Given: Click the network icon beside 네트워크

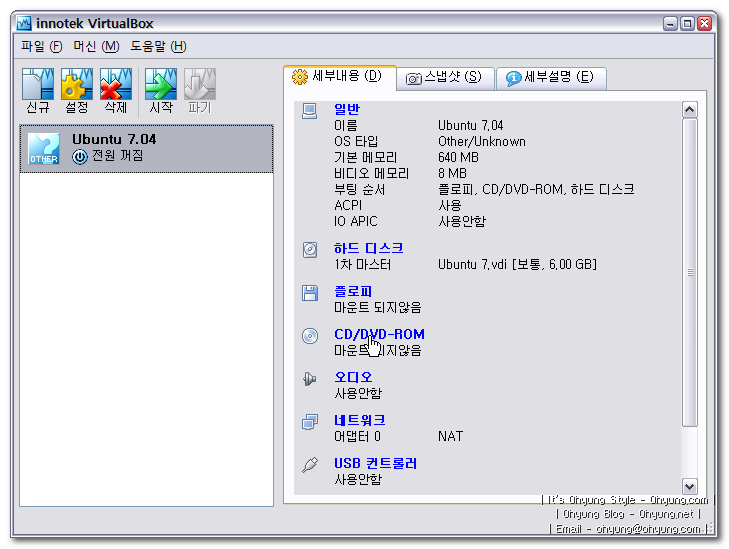Looking at the screenshot, I should click(x=310, y=422).
